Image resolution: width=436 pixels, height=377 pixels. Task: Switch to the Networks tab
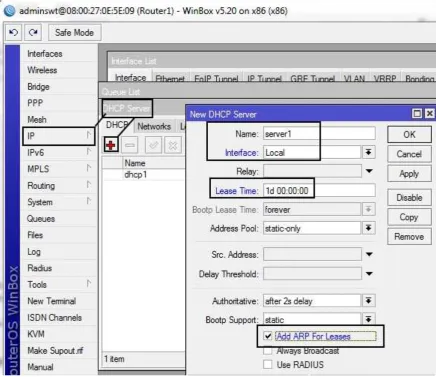(154, 126)
